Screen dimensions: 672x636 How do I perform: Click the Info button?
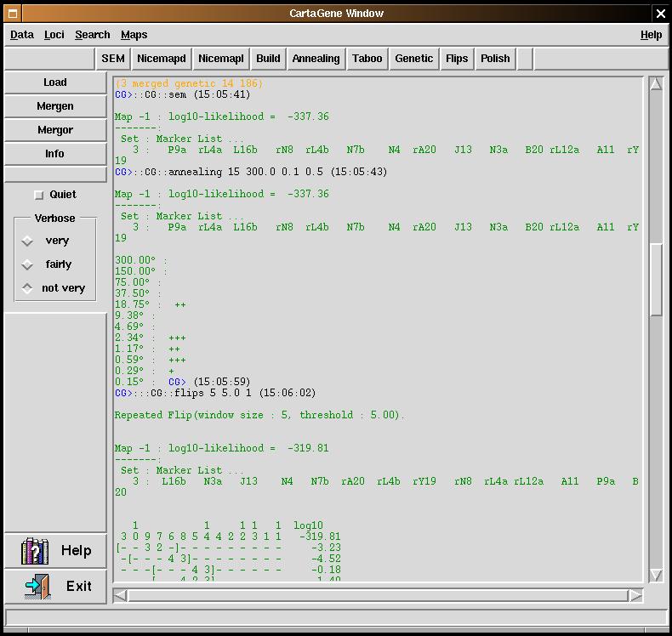[x=54, y=154]
